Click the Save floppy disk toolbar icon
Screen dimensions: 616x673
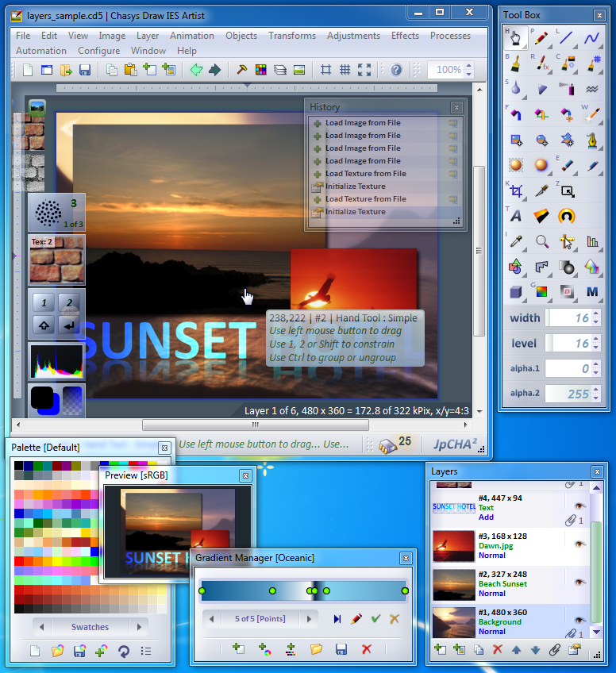[x=85, y=70]
